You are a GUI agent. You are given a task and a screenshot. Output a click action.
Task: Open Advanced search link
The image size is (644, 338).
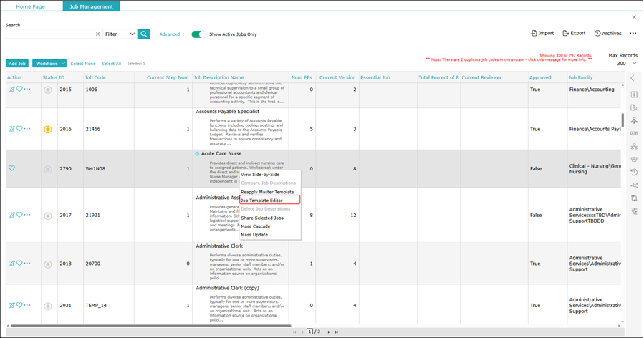(170, 34)
